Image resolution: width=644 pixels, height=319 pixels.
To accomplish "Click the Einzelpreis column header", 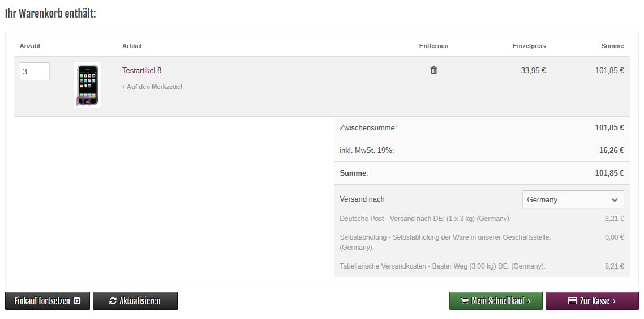I will tap(529, 46).
